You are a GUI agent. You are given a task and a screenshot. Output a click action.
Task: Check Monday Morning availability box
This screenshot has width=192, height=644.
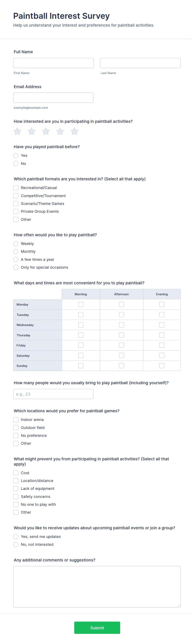[x=81, y=304]
